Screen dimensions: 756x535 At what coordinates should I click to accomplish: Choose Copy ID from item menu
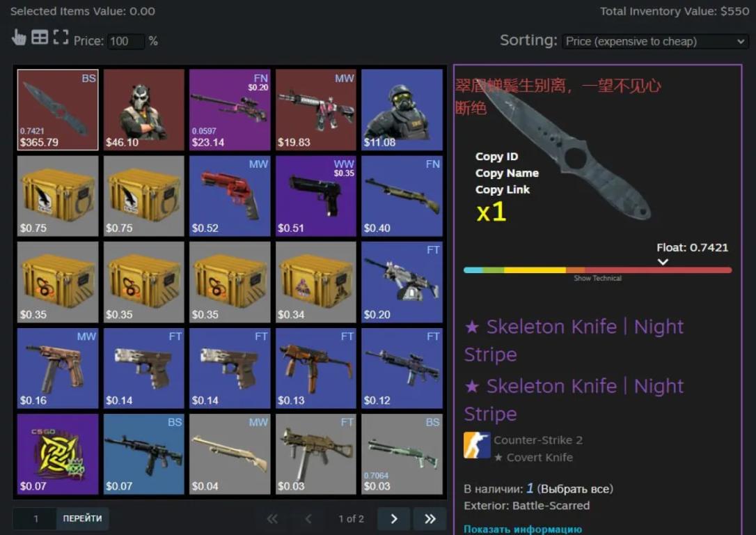click(496, 156)
